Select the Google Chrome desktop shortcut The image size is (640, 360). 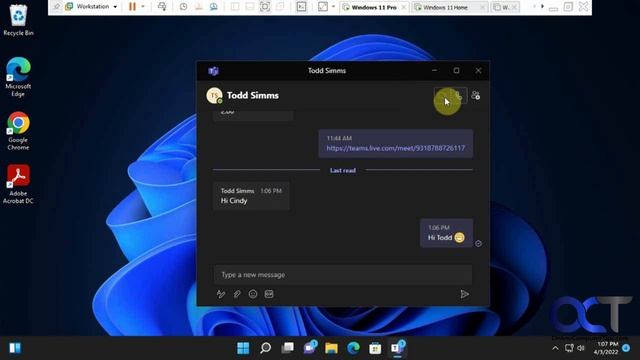click(x=18, y=131)
